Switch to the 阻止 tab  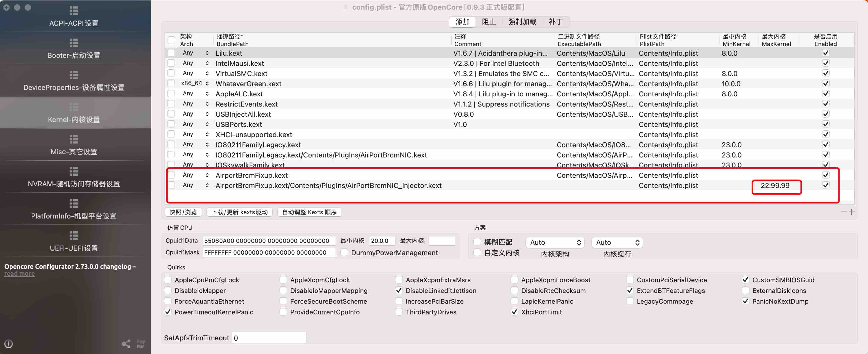(489, 22)
